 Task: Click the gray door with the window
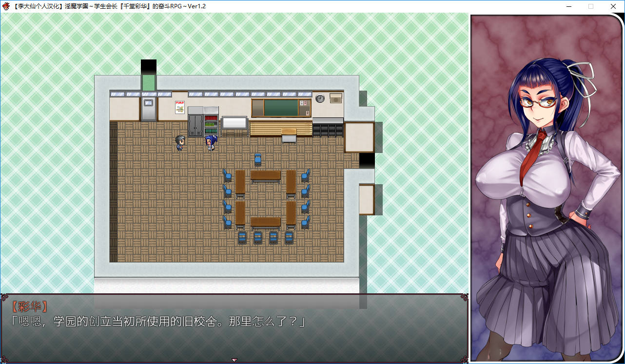(148, 109)
